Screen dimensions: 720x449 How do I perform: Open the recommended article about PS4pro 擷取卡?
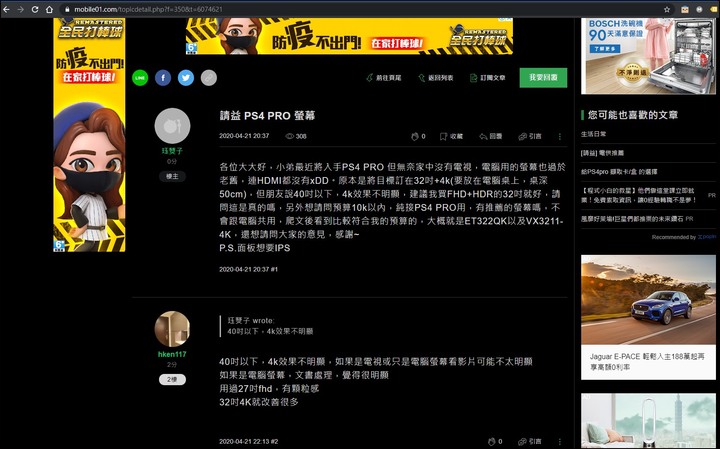619,172
